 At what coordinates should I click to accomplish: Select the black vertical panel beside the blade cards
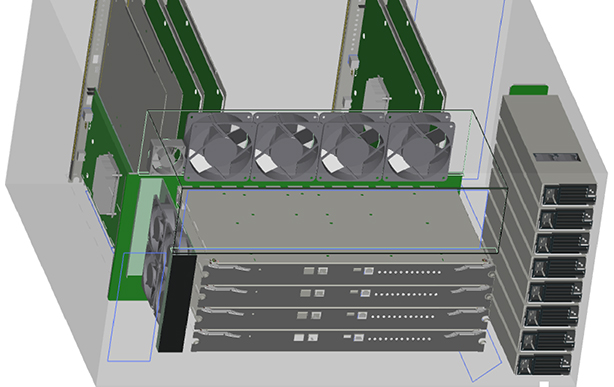click(x=177, y=304)
